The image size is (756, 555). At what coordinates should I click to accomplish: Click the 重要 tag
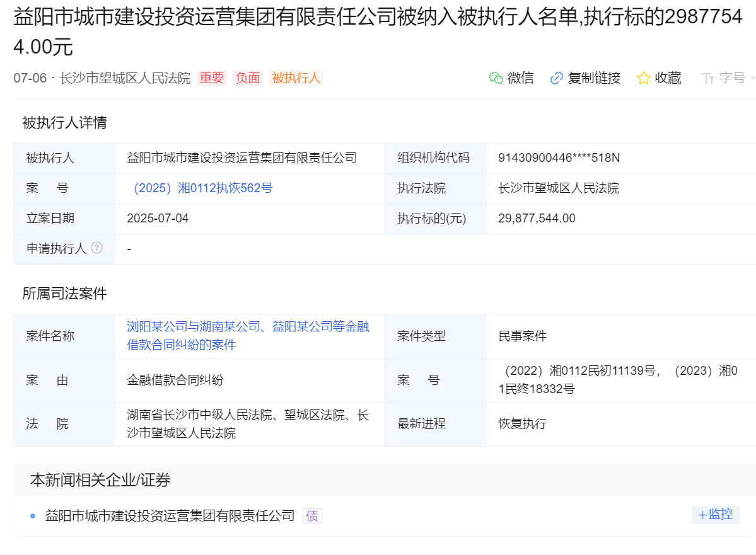212,77
